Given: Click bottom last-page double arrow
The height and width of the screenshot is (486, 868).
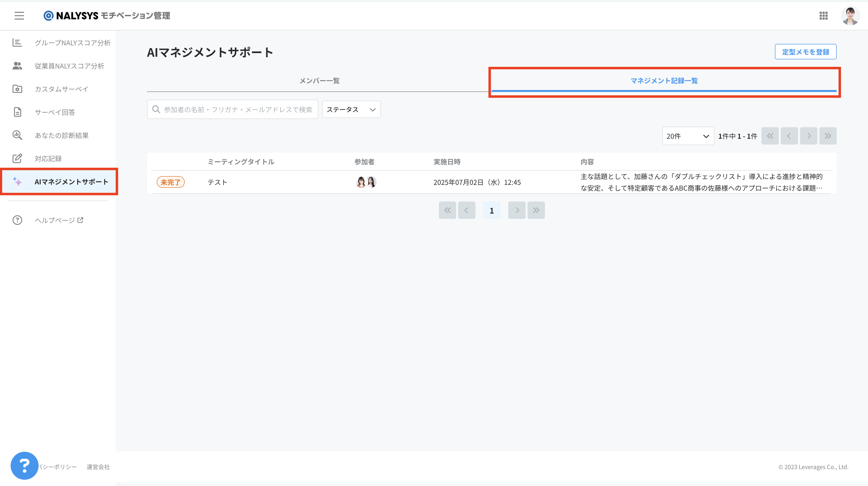Looking at the screenshot, I should point(536,210).
